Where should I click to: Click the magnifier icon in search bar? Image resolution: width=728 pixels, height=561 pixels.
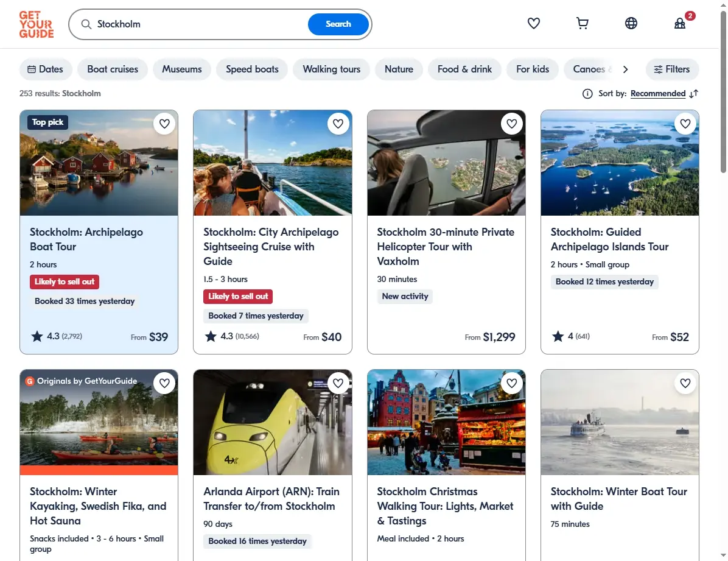pos(86,24)
